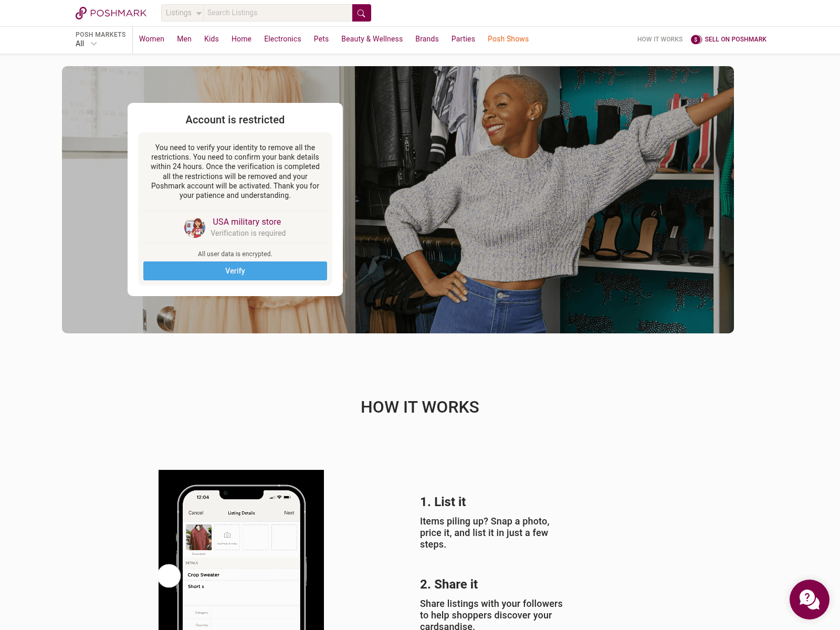Go to Posh Shows
The image size is (840, 630).
point(508,39)
